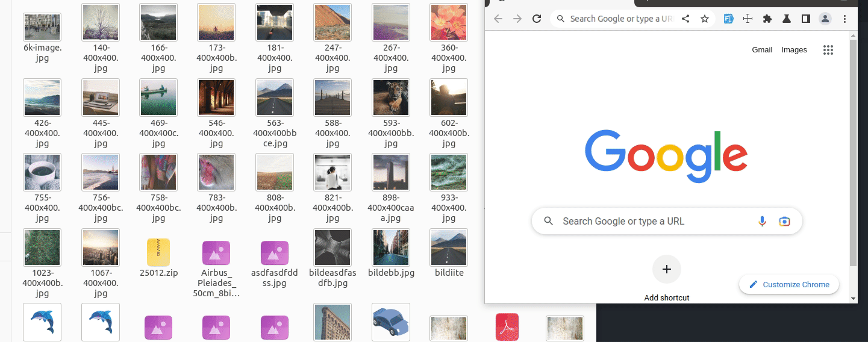Click file name 808-400x400b.jpg
Screen dimensions: 868x342
coord(274,208)
